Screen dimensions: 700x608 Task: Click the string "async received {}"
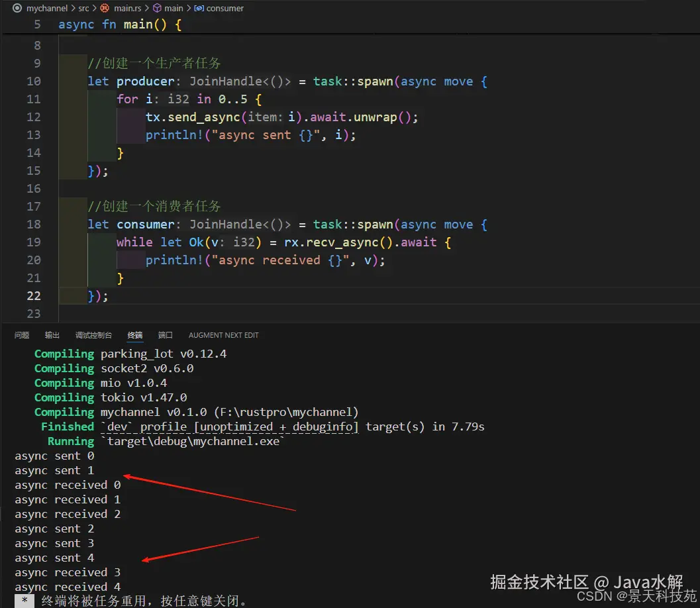pos(280,260)
